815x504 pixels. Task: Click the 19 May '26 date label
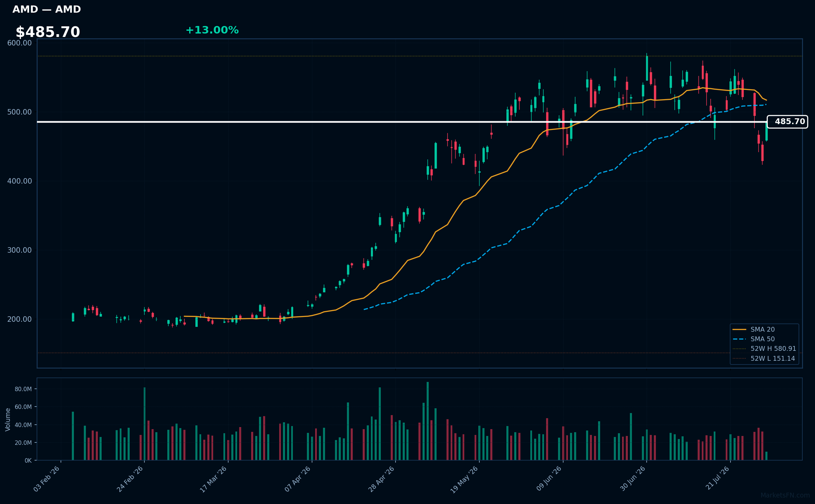tap(465, 479)
